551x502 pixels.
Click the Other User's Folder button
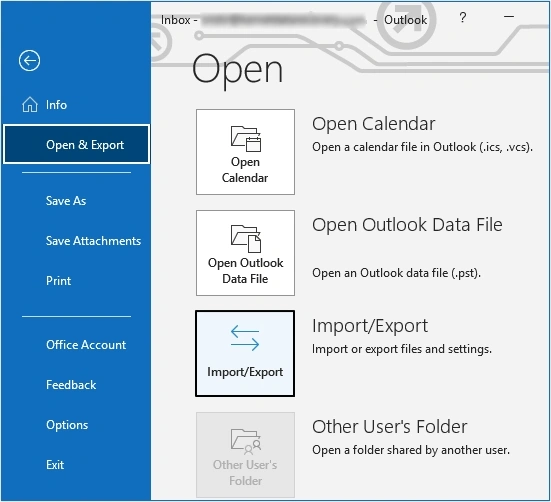245,455
